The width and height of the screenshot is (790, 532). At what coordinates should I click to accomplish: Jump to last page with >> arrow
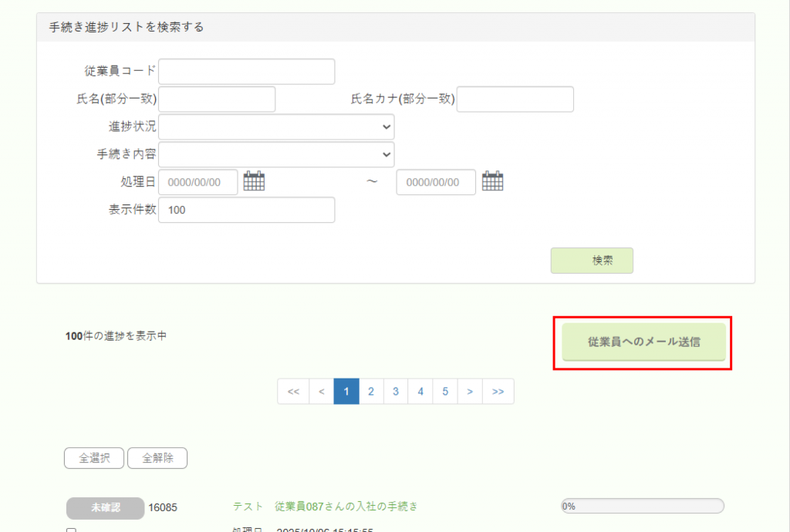coord(498,392)
